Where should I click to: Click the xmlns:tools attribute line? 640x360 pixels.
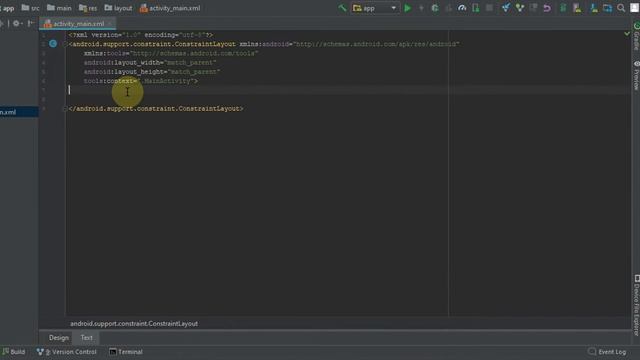point(171,53)
